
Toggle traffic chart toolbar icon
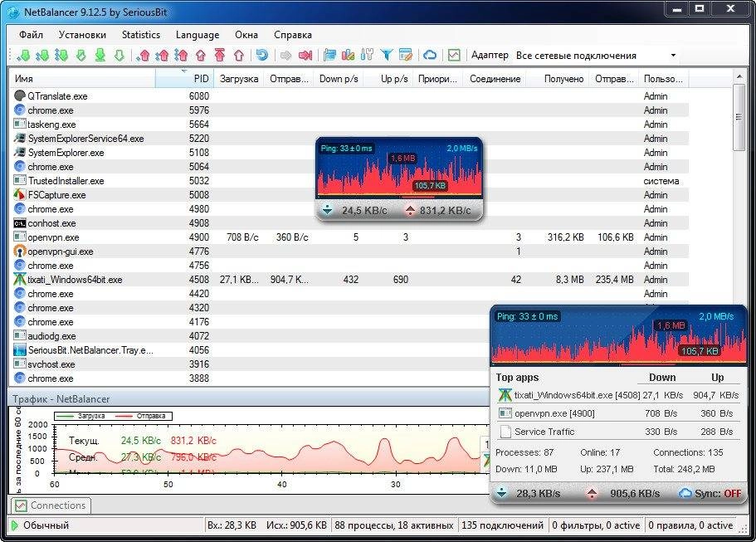click(454, 55)
